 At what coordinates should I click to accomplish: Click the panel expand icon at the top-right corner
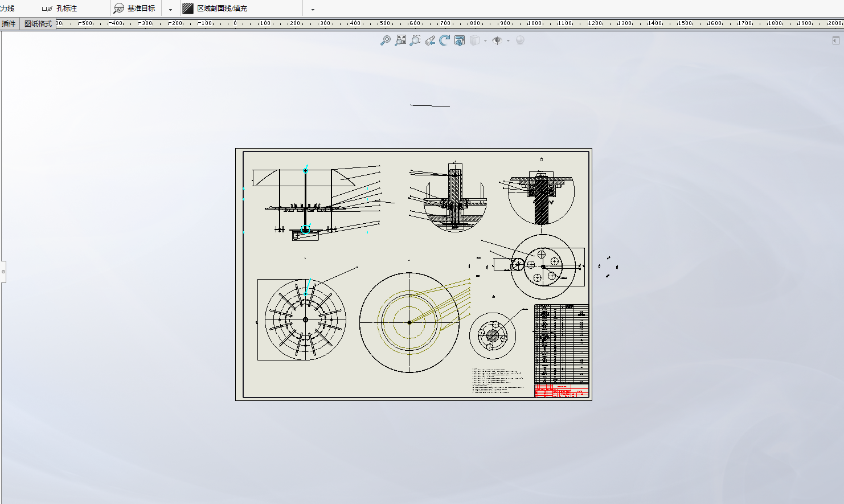(x=835, y=40)
